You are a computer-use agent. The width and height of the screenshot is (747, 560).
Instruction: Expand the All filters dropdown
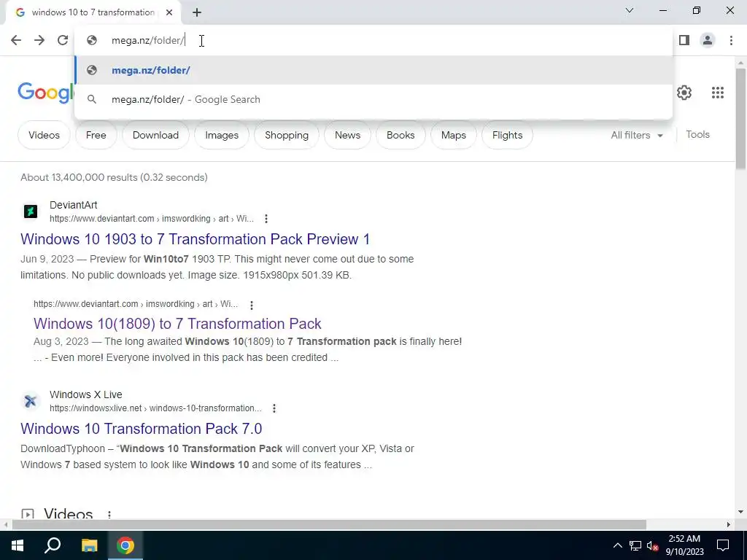pos(637,135)
